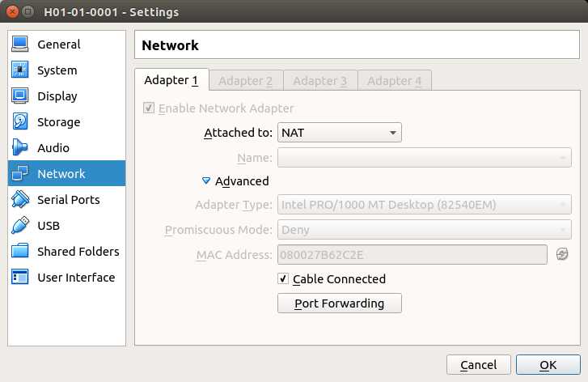588x382 pixels.
Task: Switch to the Adapter 2 tab
Action: (x=246, y=80)
